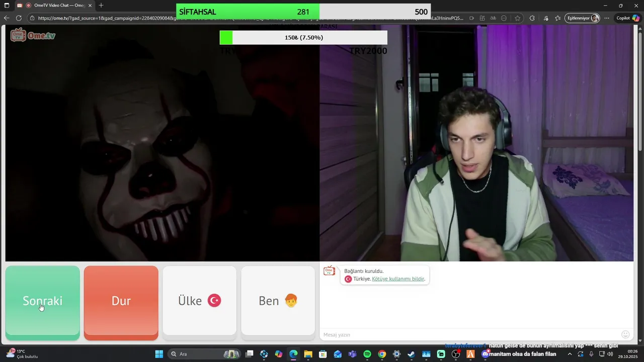Open the Windows Start menu
644x362 pixels.
click(x=158, y=354)
